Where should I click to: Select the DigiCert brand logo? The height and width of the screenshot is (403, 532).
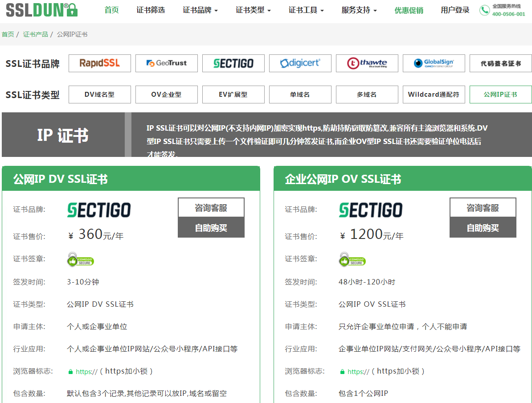pos(300,63)
